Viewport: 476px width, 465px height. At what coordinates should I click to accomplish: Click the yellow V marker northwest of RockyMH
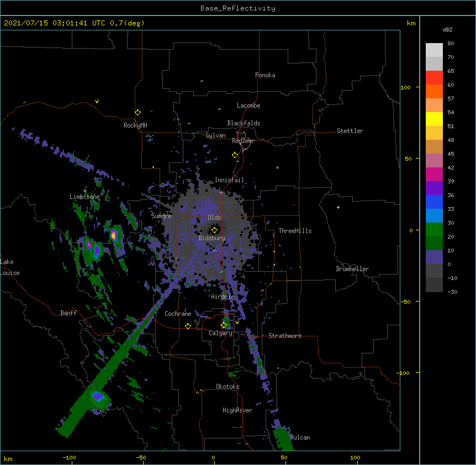97,102
